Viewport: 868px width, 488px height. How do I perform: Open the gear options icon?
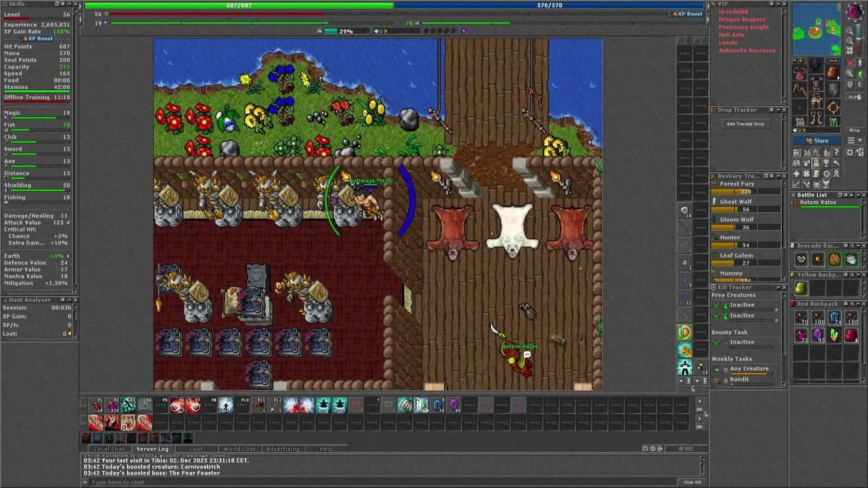point(850,152)
